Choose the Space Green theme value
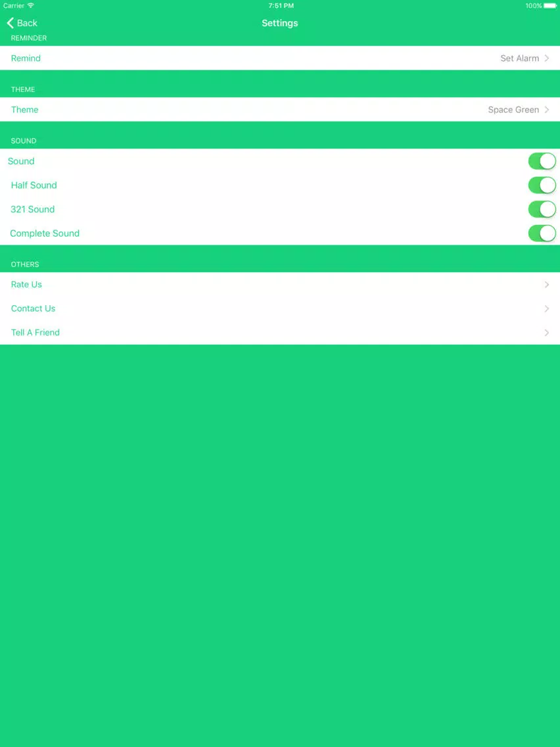 (x=513, y=110)
